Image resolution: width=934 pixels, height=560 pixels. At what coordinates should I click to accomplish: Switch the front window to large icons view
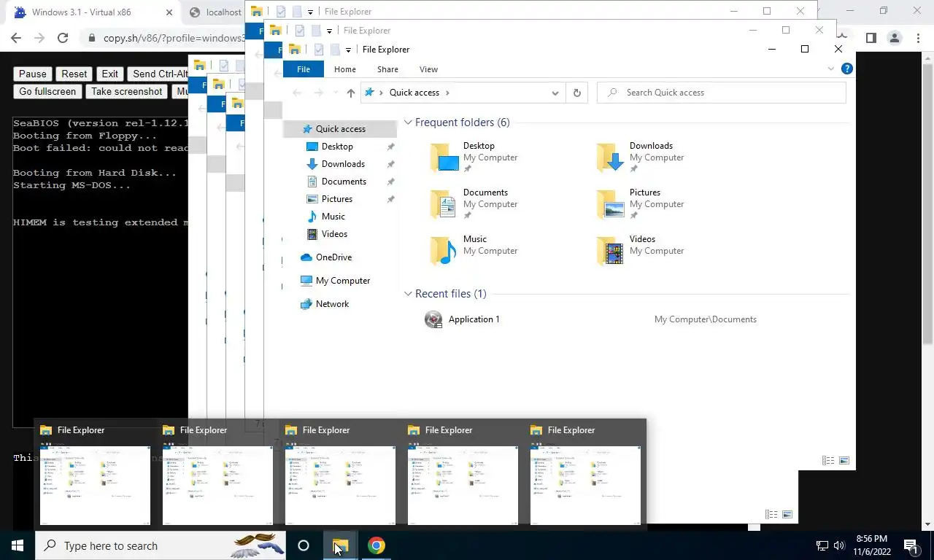coord(844,460)
